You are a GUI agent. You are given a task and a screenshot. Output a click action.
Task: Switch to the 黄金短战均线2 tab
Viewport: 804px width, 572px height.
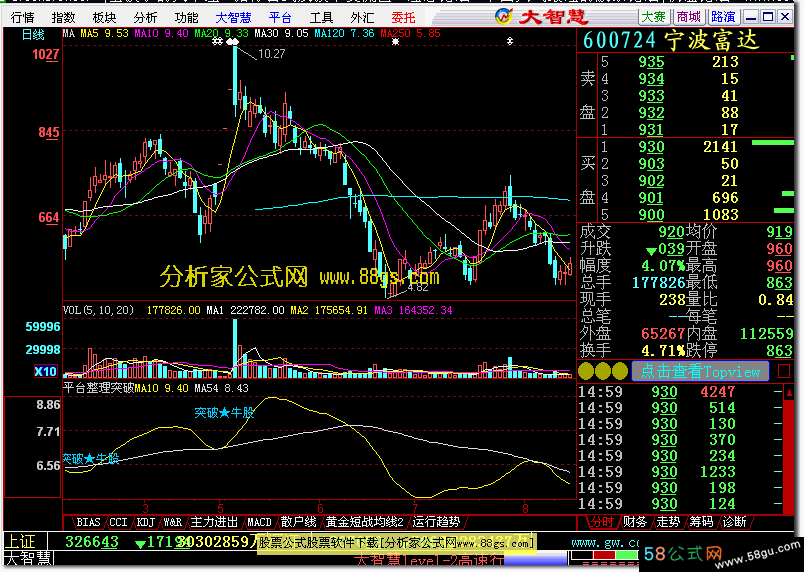click(365, 522)
